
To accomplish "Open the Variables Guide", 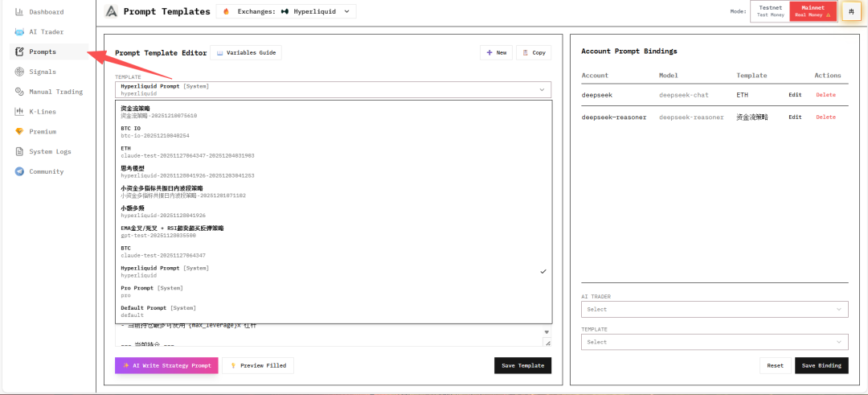I will coord(246,52).
